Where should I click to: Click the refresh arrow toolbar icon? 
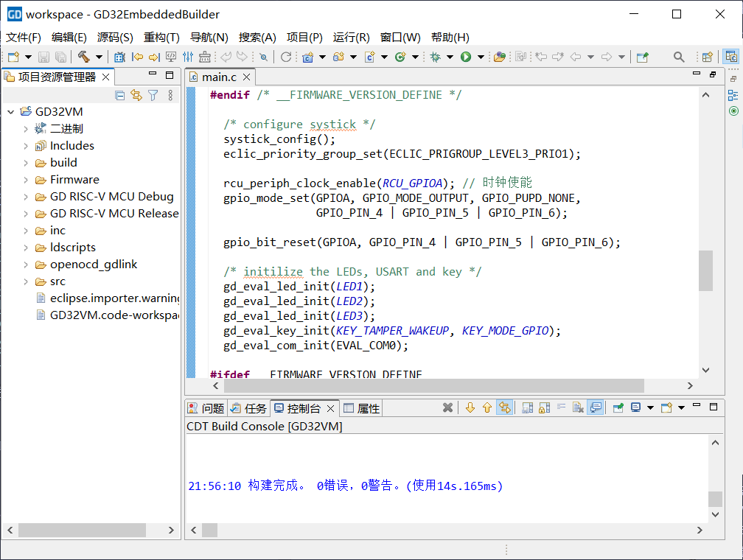click(286, 57)
